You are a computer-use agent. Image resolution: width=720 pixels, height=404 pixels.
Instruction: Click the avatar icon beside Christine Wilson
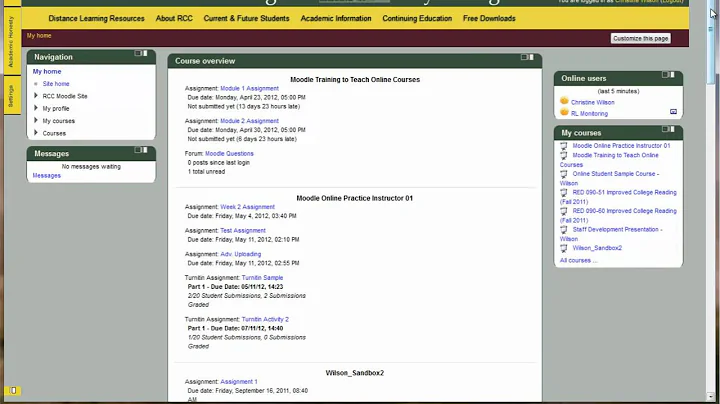[564, 101]
